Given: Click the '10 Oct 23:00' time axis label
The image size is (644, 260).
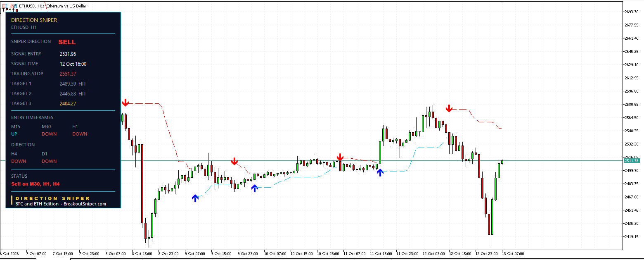Looking at the screenshot, I should click(x=327, y=253).
